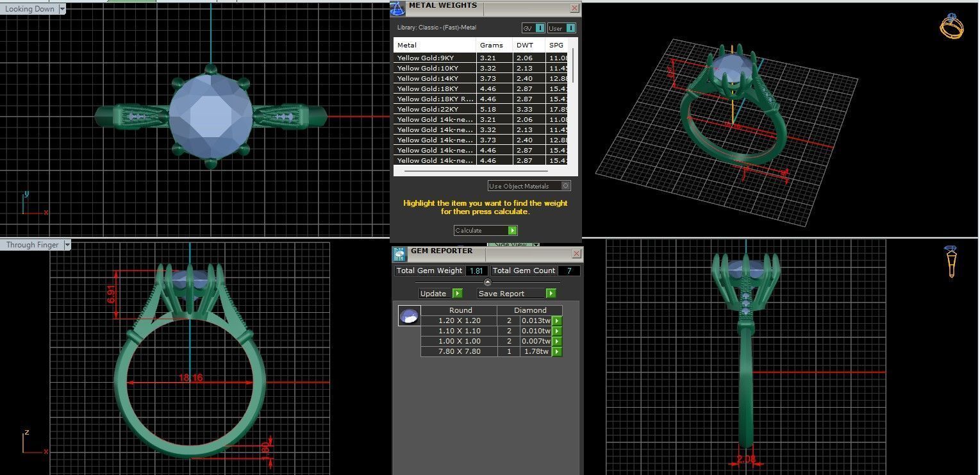Close the Metal Weights panel

tap(574, 8)
